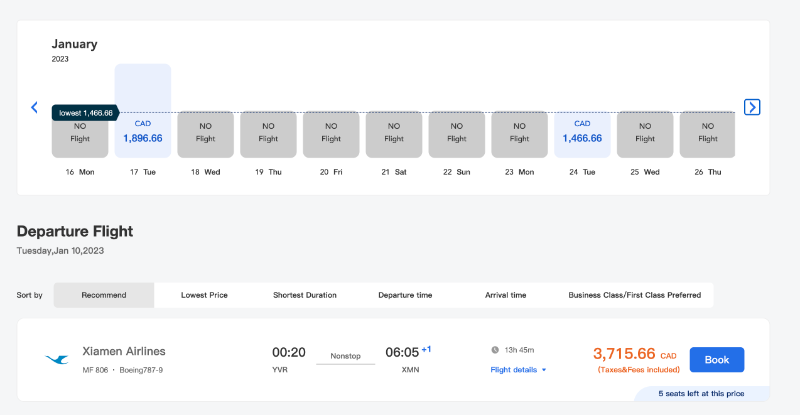Select Tuesday 17 fare CAD 1,896.66
Screen dimensions: 800x415
pyautogui.click(x=143, y=131)
